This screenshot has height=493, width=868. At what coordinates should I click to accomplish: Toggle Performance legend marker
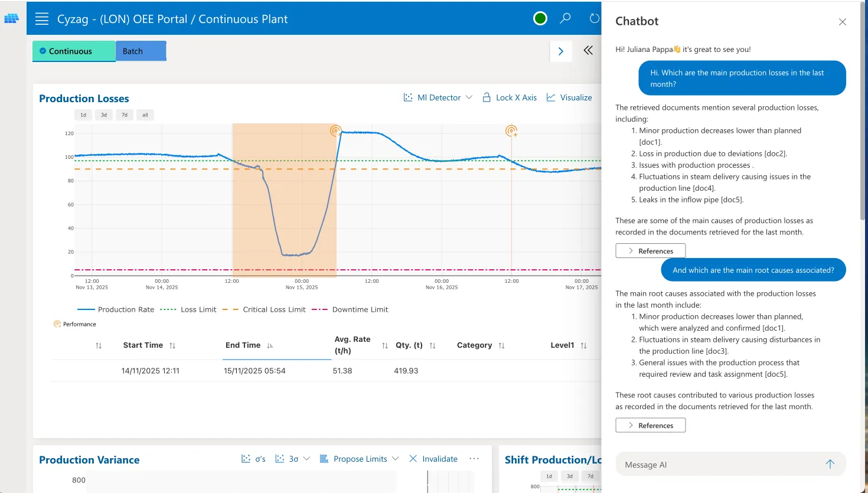(75, 324)
